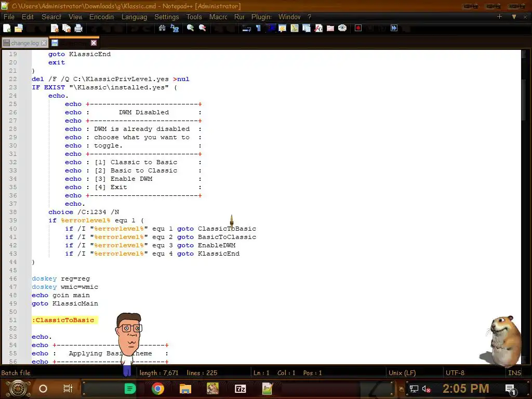Screen dimensions: 532x399
Task: Open the question mark help menu
Action: click(x=309, y=17)
